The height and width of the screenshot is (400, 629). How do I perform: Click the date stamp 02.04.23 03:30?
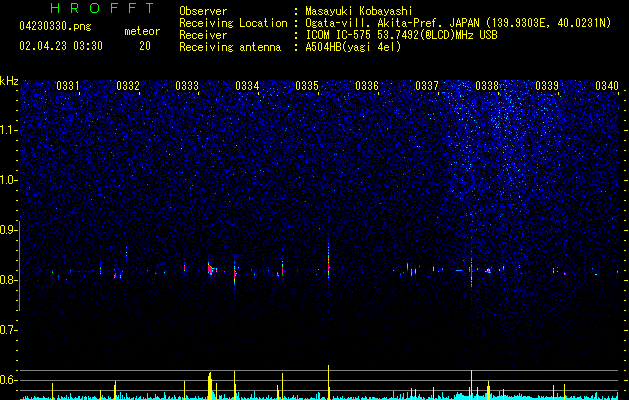click(61, 46)
